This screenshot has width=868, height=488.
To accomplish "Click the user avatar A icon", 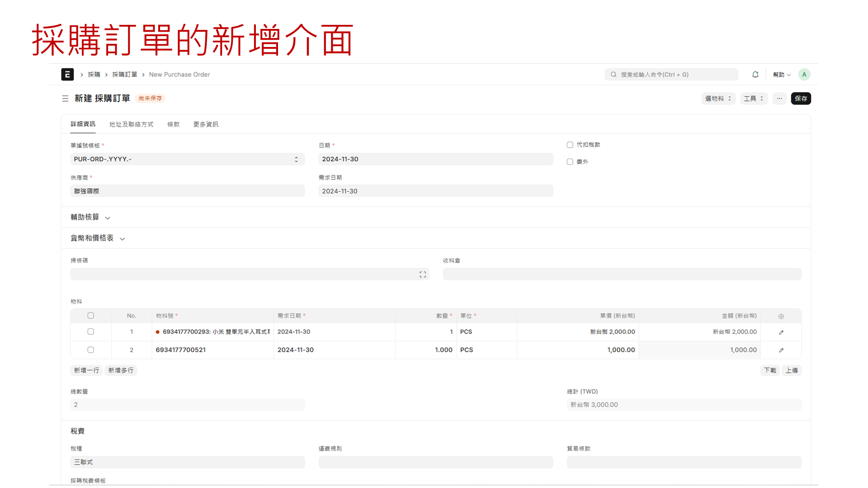I will click(804, 75).
